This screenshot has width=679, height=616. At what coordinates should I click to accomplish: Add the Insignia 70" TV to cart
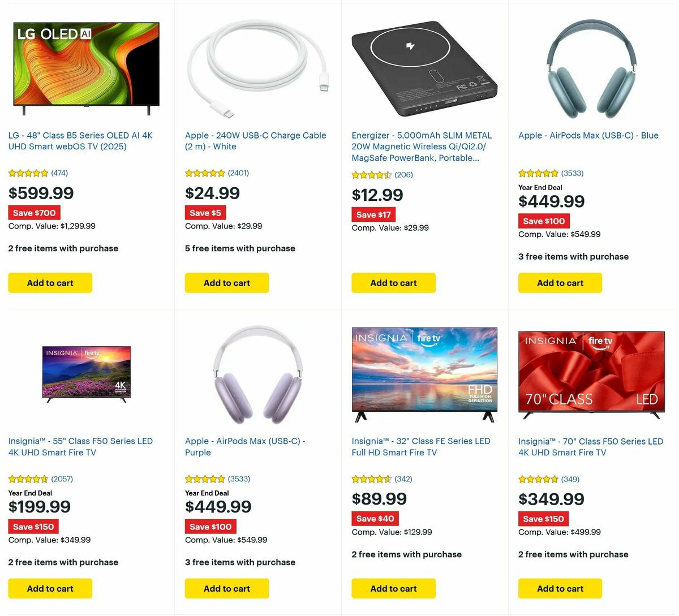pos(560,588)
